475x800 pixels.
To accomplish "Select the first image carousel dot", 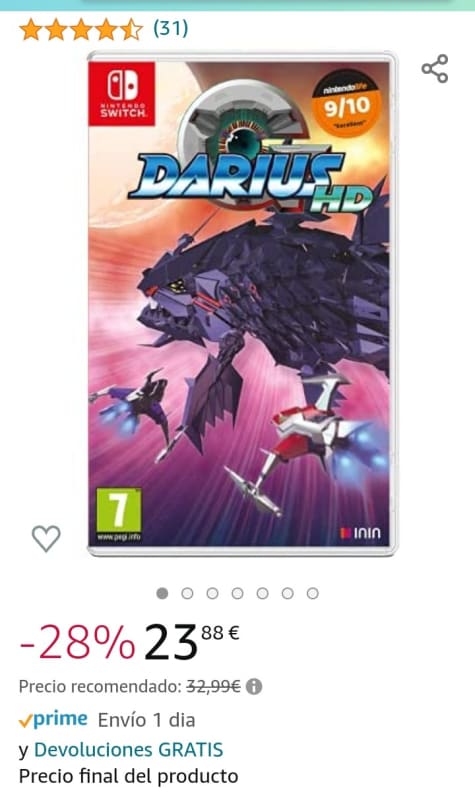I will click(x=162, y=593).
